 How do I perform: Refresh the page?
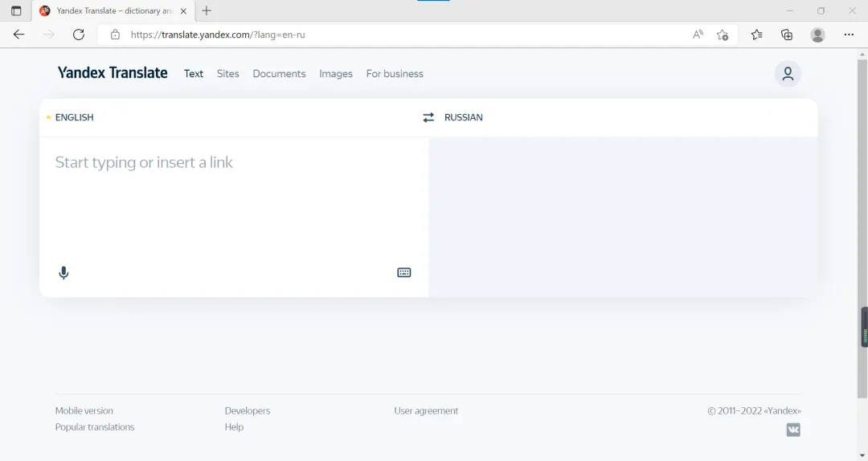click(x=79, y=35)
